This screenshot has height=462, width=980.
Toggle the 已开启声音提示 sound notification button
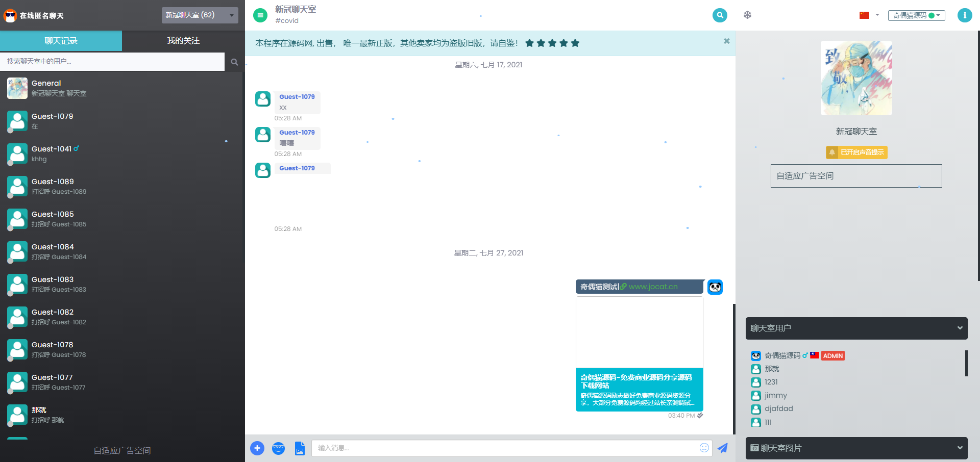(856, 152)
